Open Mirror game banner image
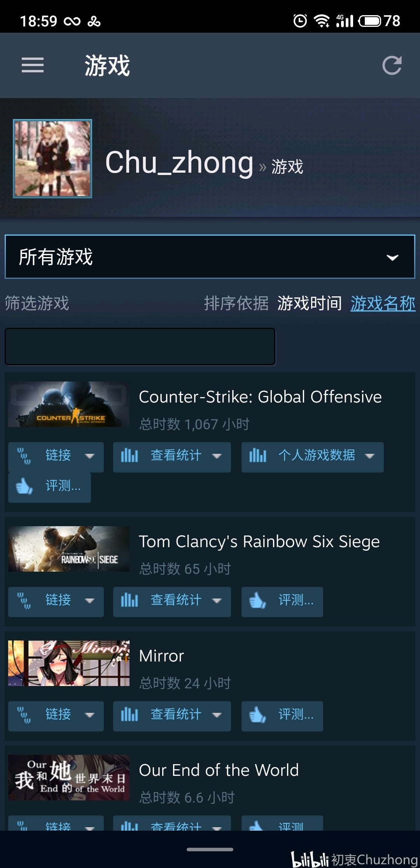 click(69, 663)
